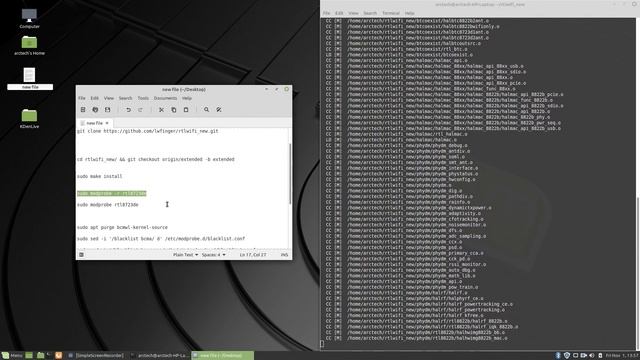
Task: Toggle side pane icon in editor status bar
Action: pyautogui.click(x=81, y=255)
